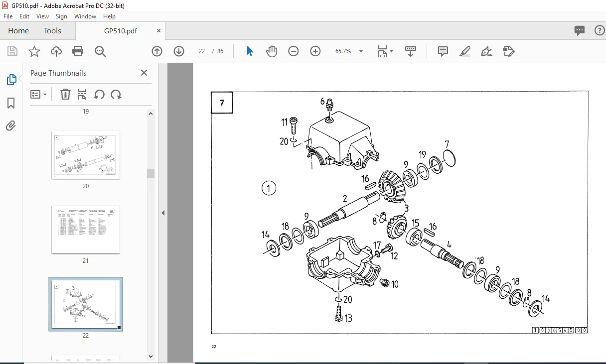This screenshot has height=364, width=606.
Task: Open the zoom level 65.7% dropdown
Action: (x=361, y=51)
